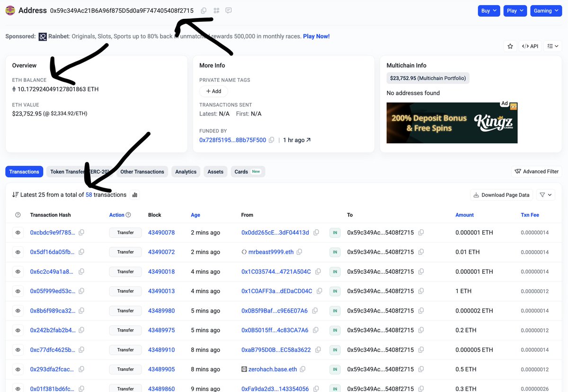Open the Rainbet sponsor logo
The image size is (568, 392).
43,37
